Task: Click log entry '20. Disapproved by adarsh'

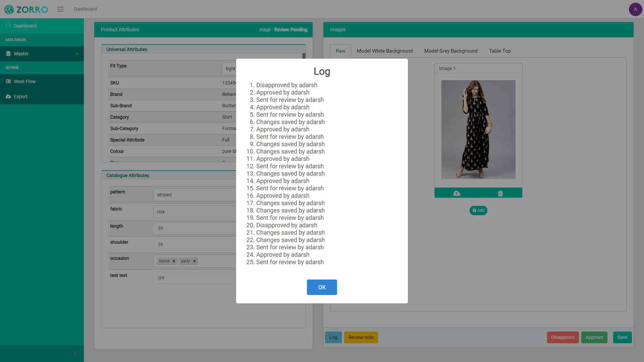Action: 282,225
